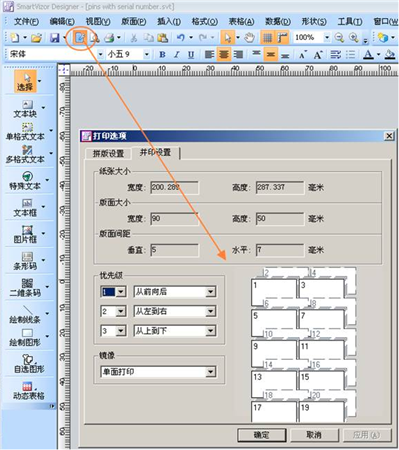Cut selection with the scissors icon

[134, 38]
